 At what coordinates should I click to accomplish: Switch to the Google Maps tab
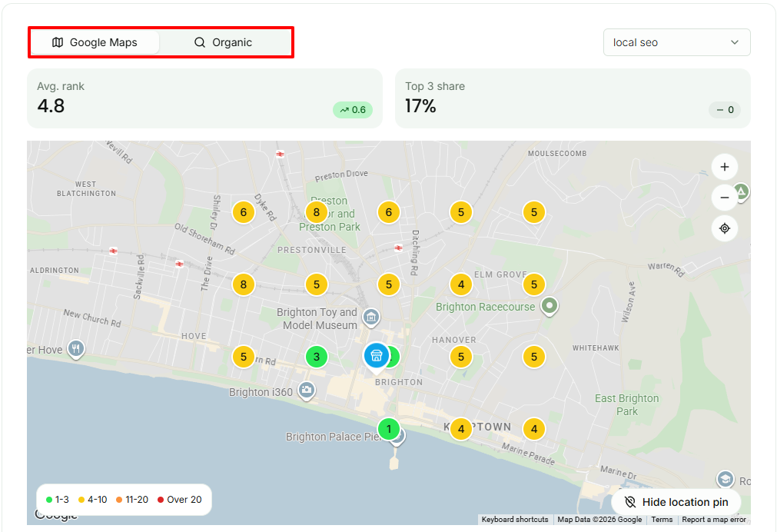(95, 42)
